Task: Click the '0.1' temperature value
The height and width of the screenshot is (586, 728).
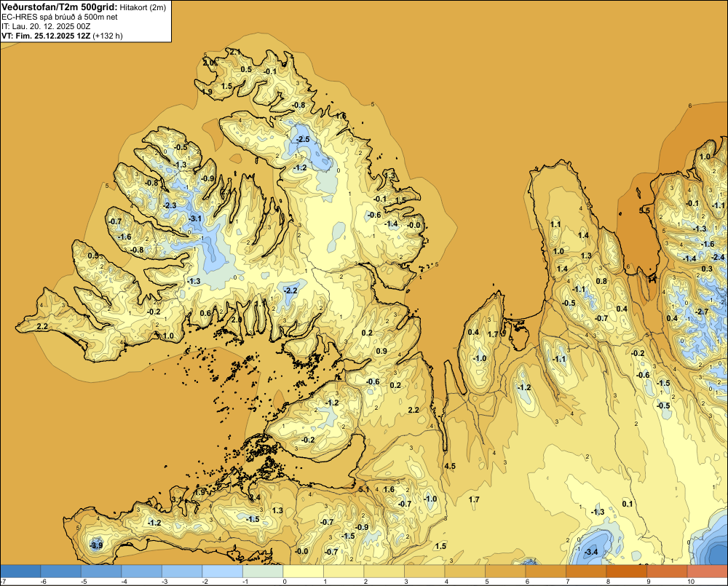Action: coord(628,504)
